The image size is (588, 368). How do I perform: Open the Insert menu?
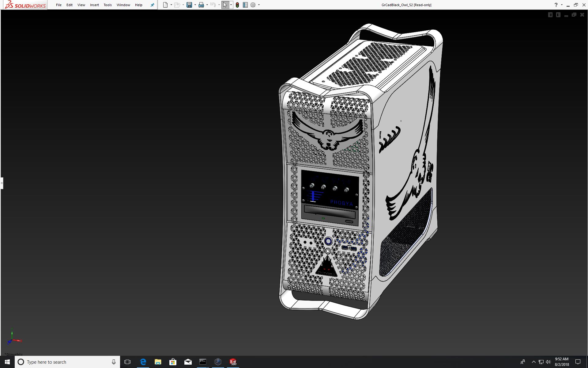point(94,5)
